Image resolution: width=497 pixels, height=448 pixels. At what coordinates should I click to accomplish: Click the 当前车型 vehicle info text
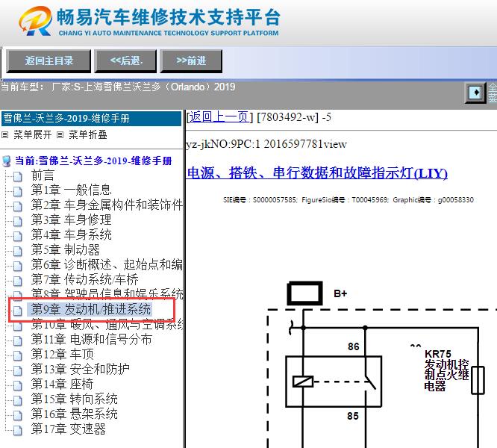tap(118, 87)
